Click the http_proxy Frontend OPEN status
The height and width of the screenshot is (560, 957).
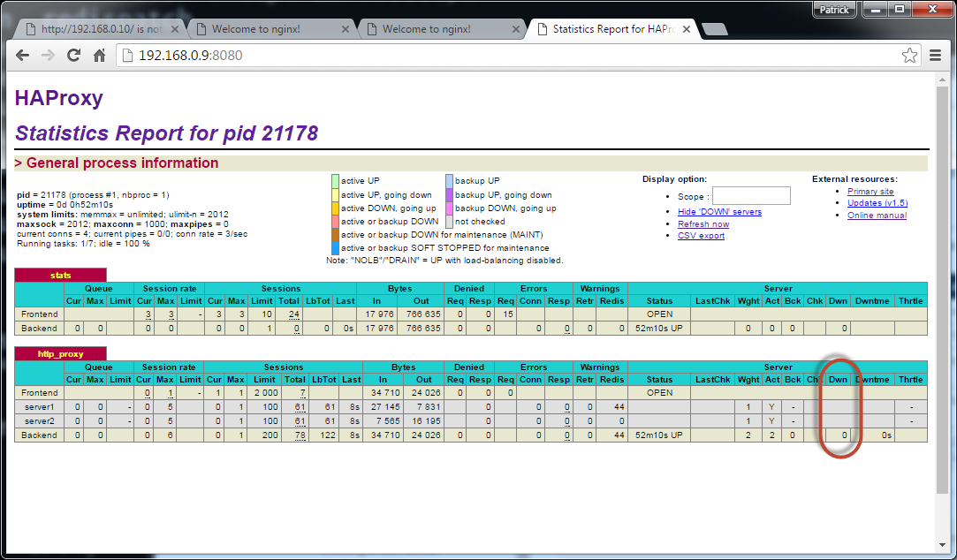(x=660, y=393)
